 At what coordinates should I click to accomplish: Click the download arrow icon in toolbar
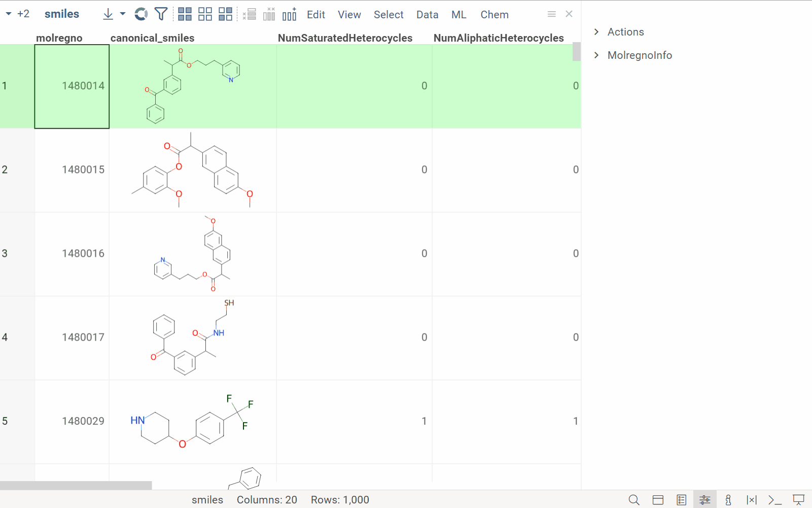pyautogui.click(x=108, y=14)
